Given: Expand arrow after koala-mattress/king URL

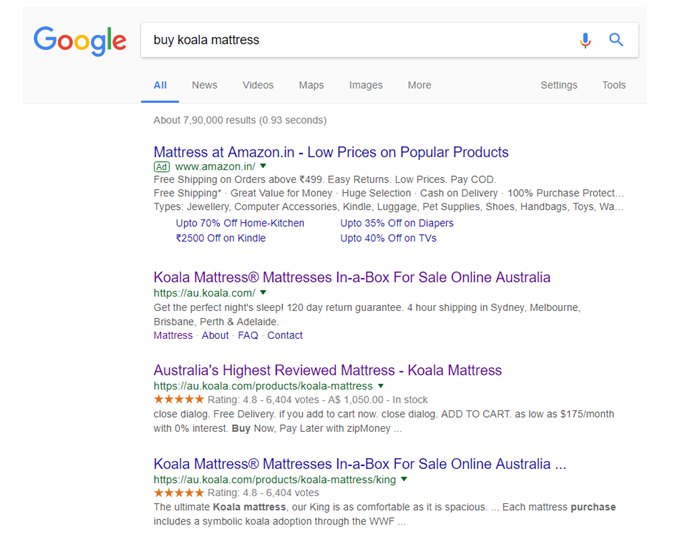Looking at the screenshot, I should (404, 479).
